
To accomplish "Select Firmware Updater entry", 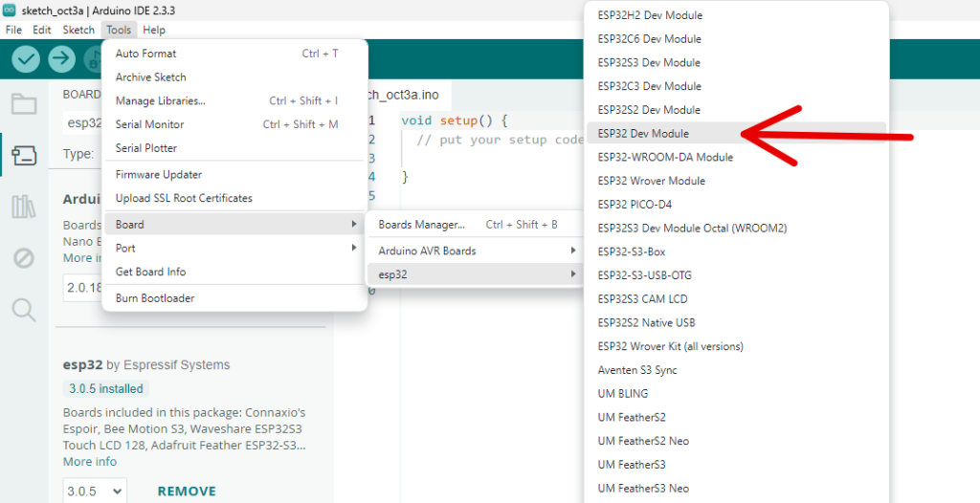I will click(x=234, y=175).
